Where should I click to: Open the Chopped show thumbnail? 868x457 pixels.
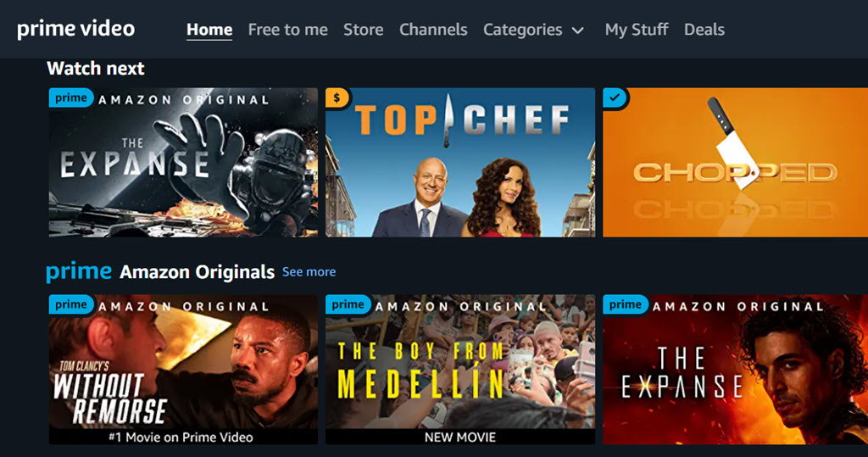click(x=735, y=162)
